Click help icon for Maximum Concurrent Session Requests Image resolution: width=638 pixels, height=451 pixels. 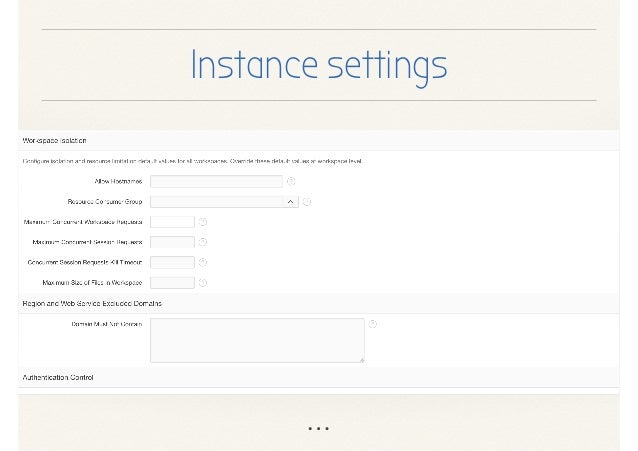[x=203, y=242]
